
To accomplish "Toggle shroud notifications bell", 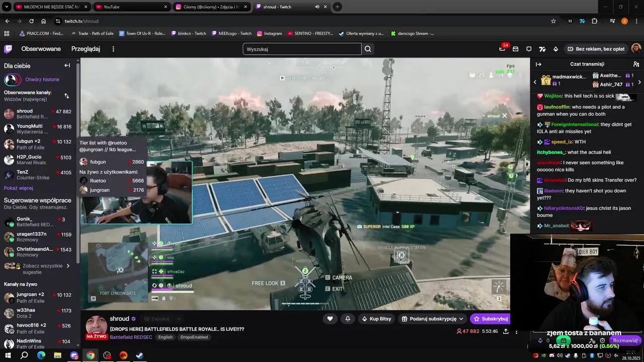I will (348, 319).
